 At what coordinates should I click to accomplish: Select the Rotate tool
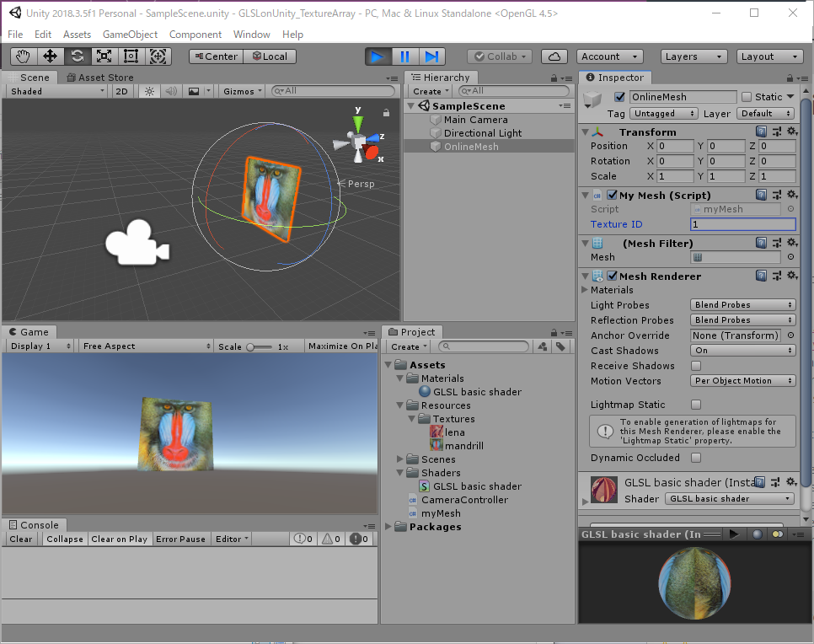(x=78, y=56)
